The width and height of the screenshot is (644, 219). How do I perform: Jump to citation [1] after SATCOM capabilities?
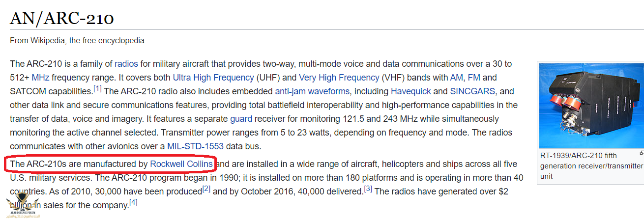97,89
